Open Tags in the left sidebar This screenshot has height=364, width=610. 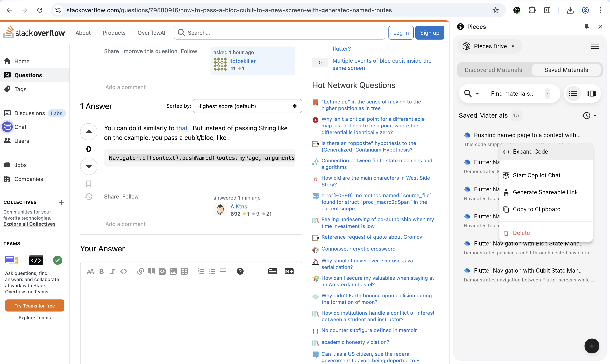click(20, 89)
